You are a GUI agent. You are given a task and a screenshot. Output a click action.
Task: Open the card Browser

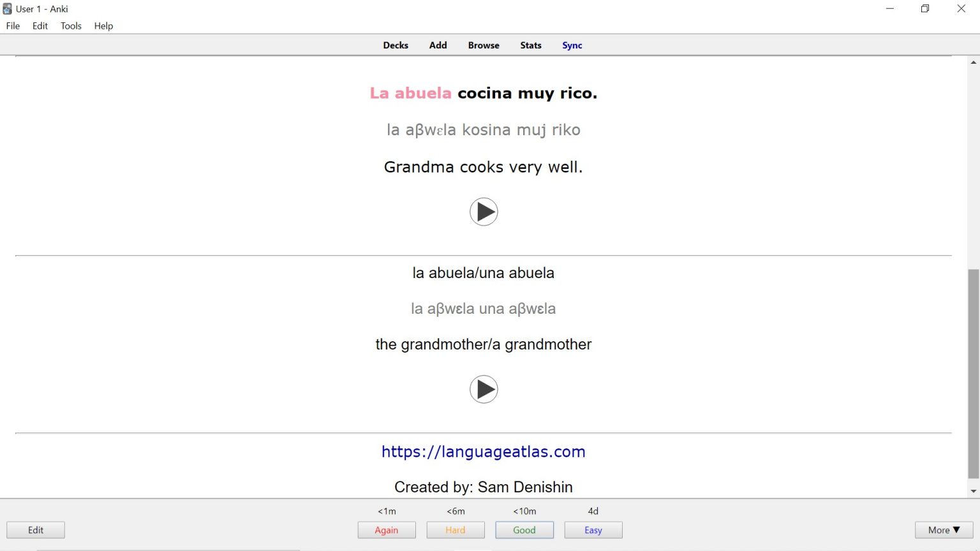point(483,45)
